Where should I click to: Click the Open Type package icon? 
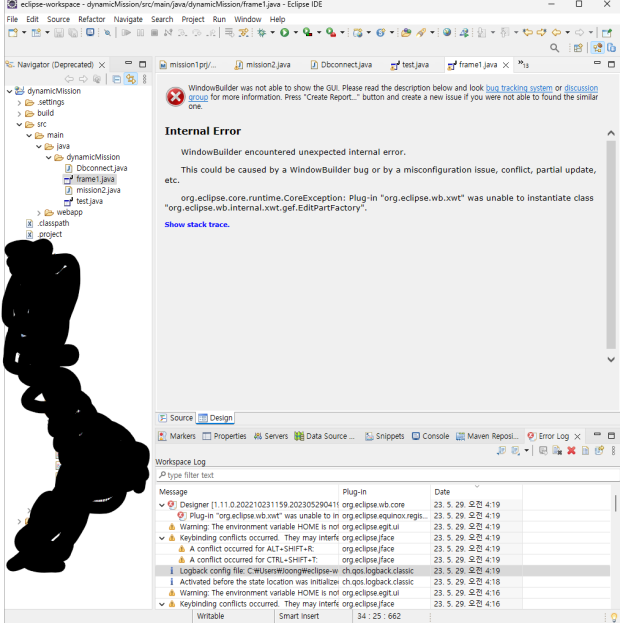[406, 33]
